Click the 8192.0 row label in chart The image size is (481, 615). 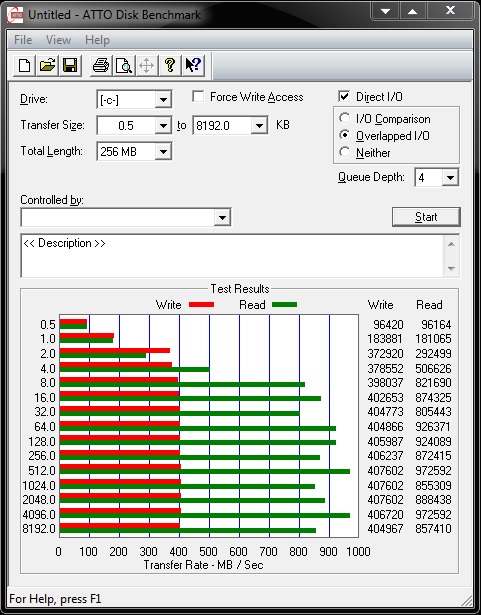click(39, 529)
